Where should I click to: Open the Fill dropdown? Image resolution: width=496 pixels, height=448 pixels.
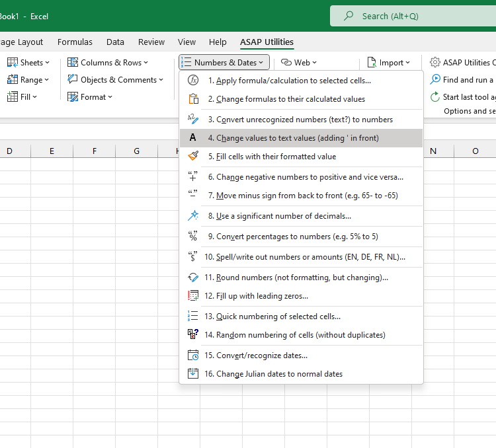22,96
